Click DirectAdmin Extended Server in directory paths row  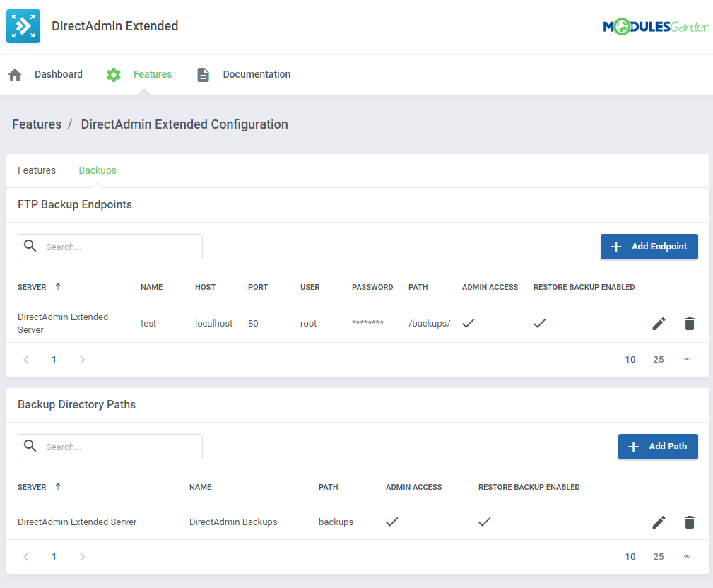click(77, 522)
